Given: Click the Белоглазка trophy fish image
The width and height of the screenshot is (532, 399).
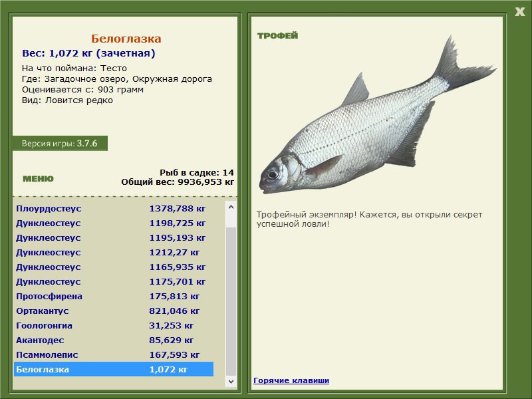Looking at the screenshot, I should pos(378,115).
